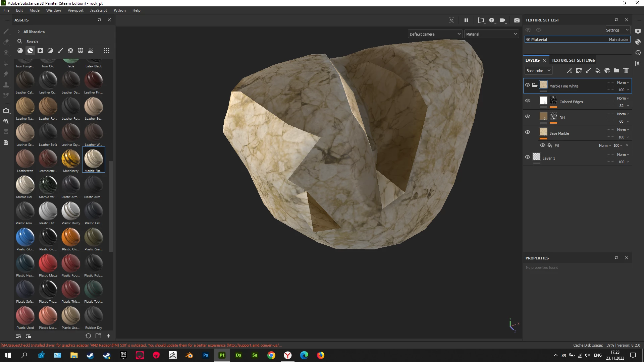This screenshot has width=644, height=362.
Task: Click the delete layer trash icon
Action: point(626,70)
